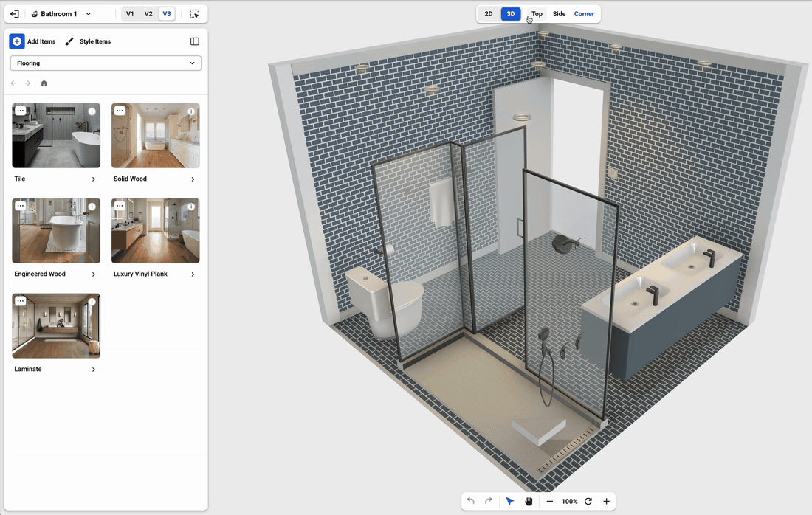Open more options on Engineered Wood card
812x515 pixels.
point(20,206)
